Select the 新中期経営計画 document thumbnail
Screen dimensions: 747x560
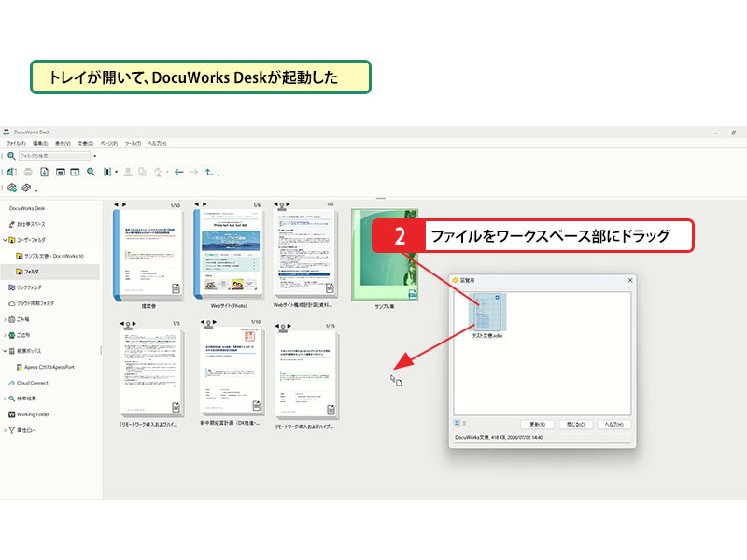[x=231, y=371]
